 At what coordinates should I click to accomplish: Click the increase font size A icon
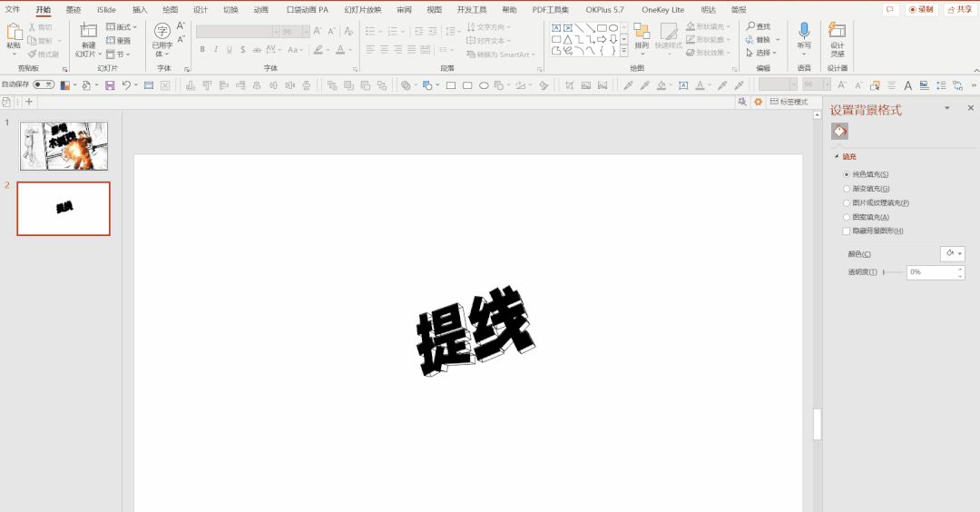point(318,31)
